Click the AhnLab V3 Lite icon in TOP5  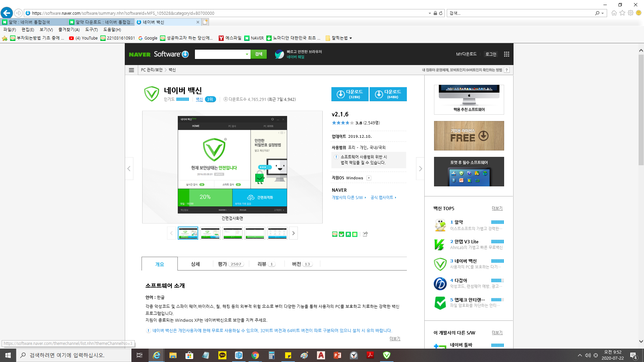click(x=440, y=244)
